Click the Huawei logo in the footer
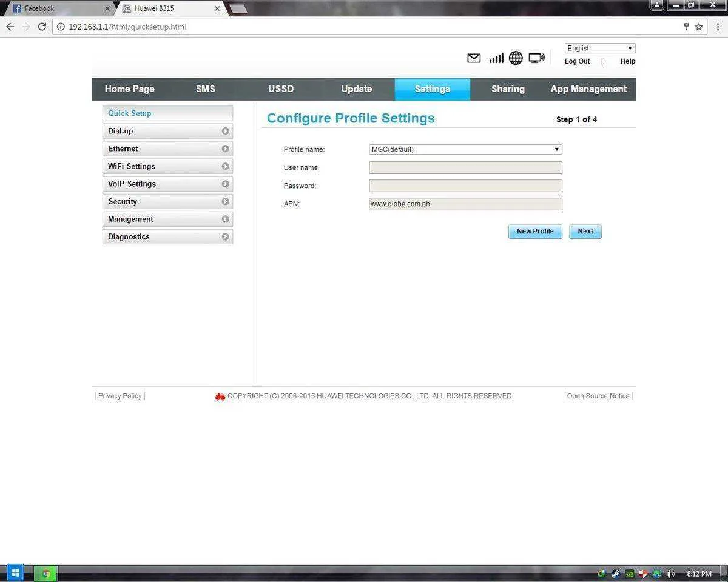This screenshot has width=728, height=582. (220, 396)
